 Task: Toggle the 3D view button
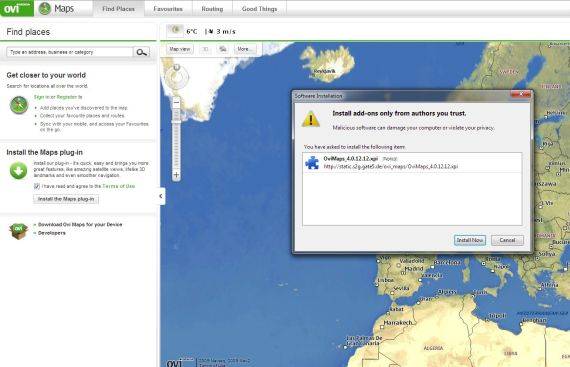(205, 49)
